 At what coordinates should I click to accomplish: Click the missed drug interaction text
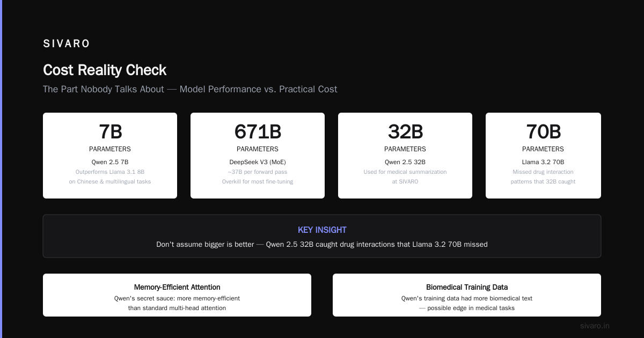[543, 177]
